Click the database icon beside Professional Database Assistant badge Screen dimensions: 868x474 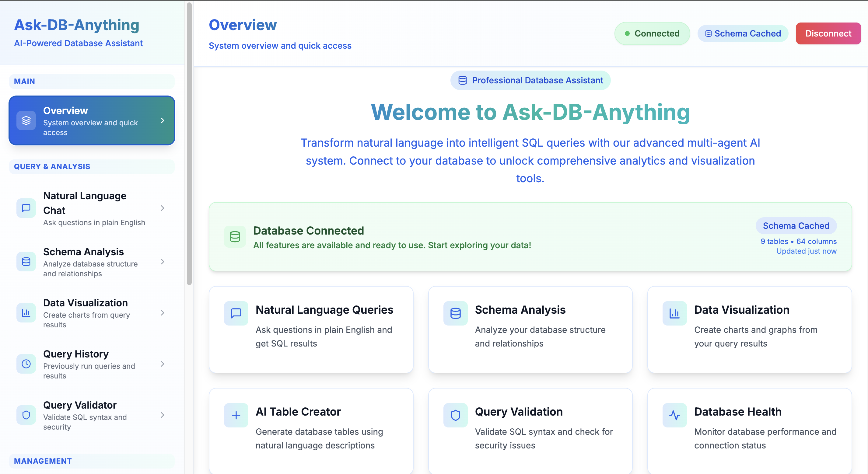462,80
